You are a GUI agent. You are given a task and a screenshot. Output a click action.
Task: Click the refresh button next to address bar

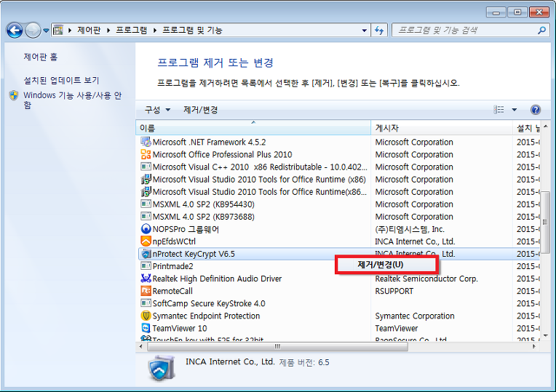[x=379, y=31]
